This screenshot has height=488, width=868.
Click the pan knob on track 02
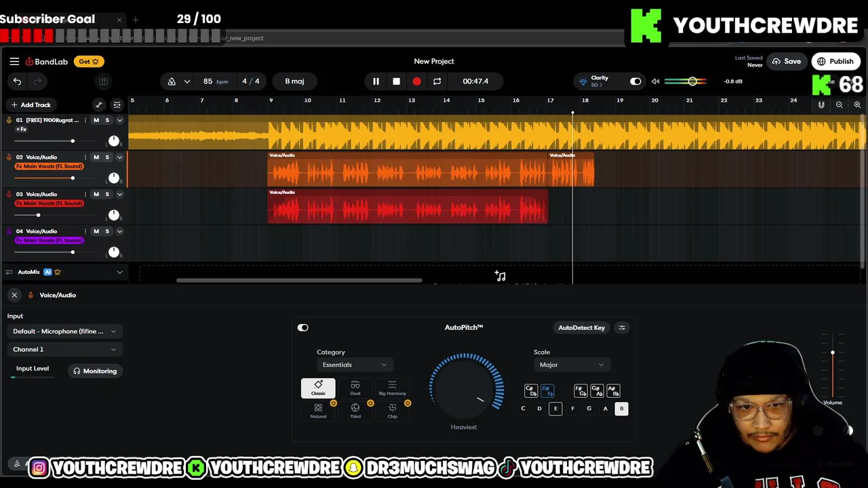[114, 178]
